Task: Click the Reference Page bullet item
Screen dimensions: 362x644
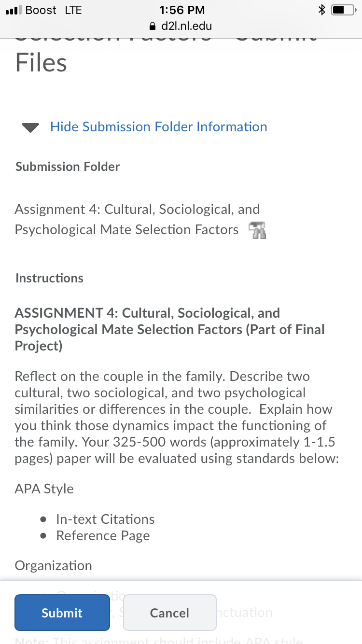Action: point(103,535)
